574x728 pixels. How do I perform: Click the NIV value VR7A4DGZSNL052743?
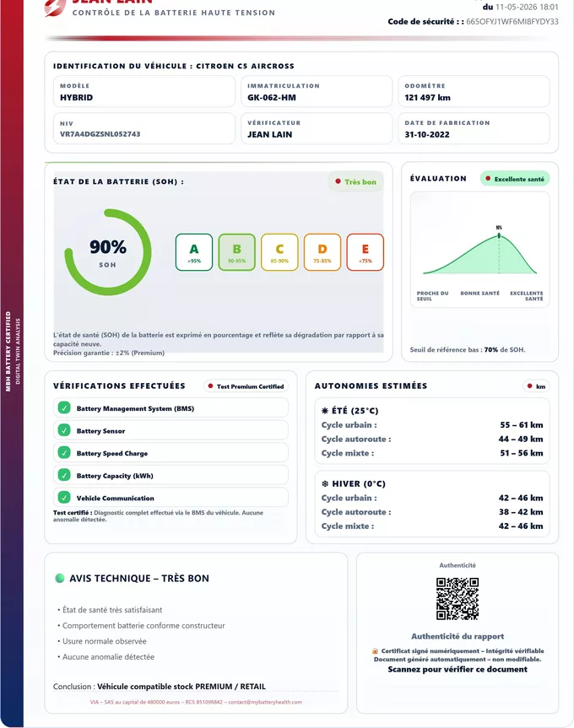(100, 134)
